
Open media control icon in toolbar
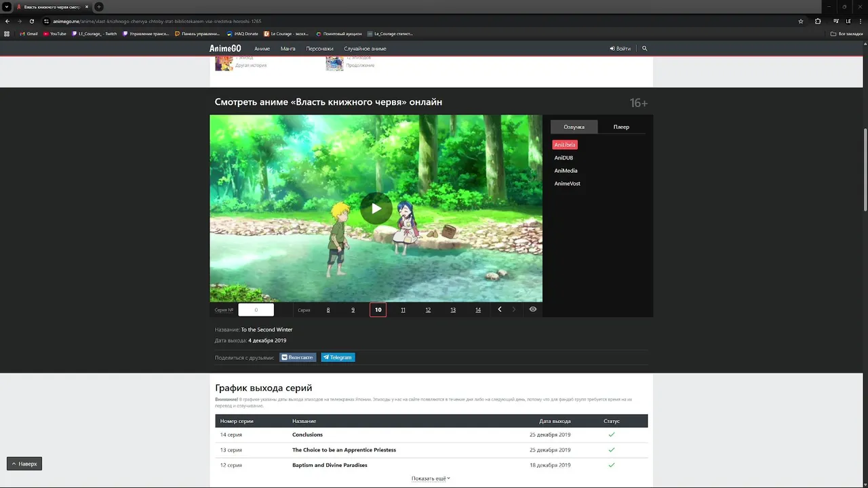click(836, 21)
